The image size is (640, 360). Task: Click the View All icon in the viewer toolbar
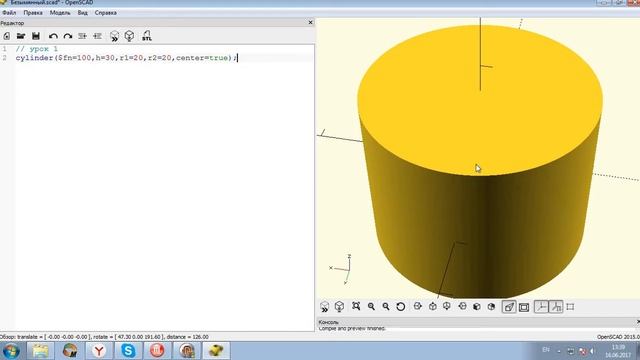[356, 306]
